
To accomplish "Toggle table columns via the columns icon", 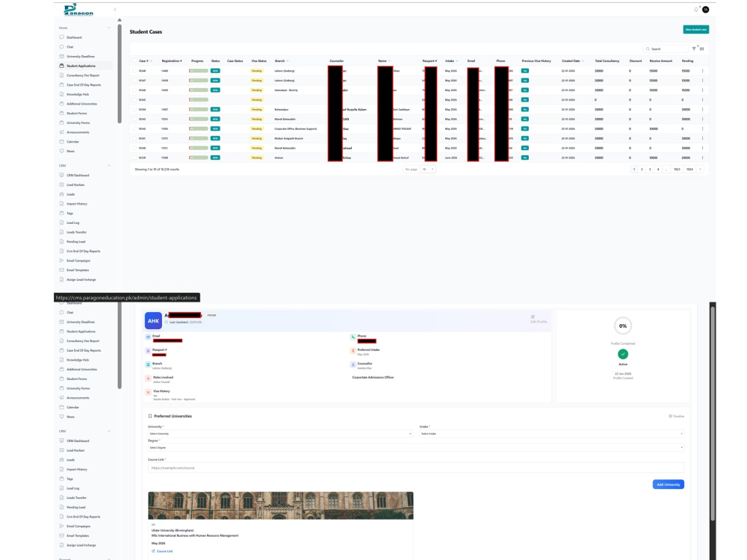I will tap(701, 49).
